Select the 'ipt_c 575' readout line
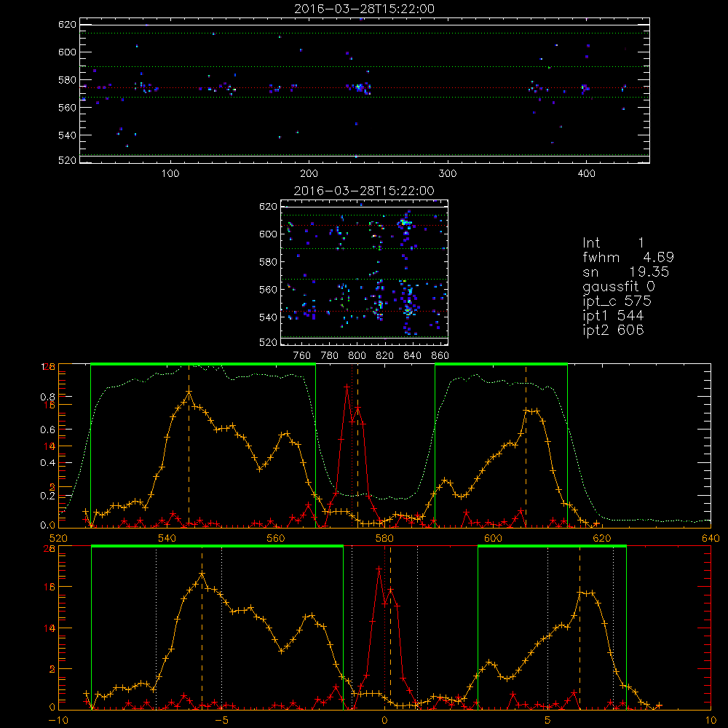Viewport: 728px width, 728px height. (617, 301)
